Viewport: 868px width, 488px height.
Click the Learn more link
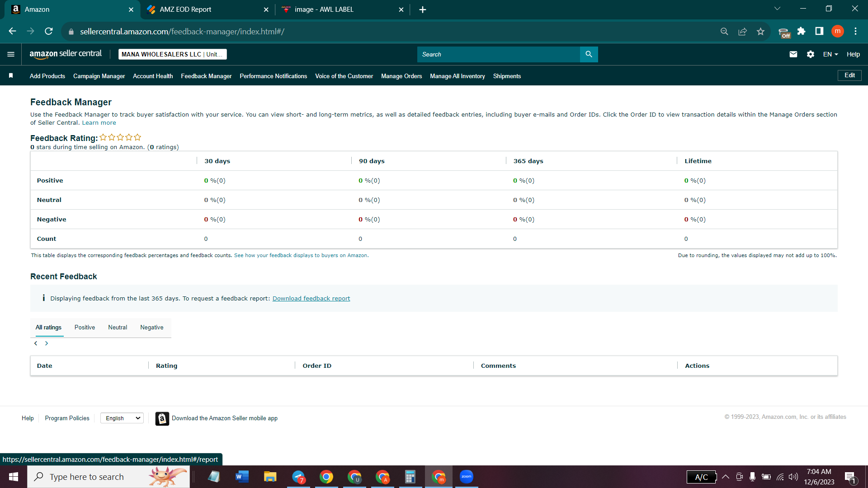pos(99,123)
